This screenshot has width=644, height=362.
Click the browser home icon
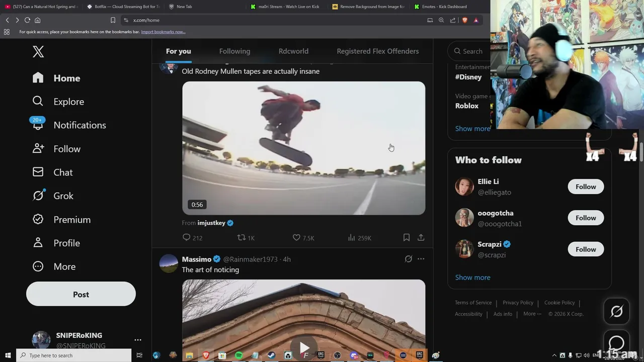[x=37, y=20]
